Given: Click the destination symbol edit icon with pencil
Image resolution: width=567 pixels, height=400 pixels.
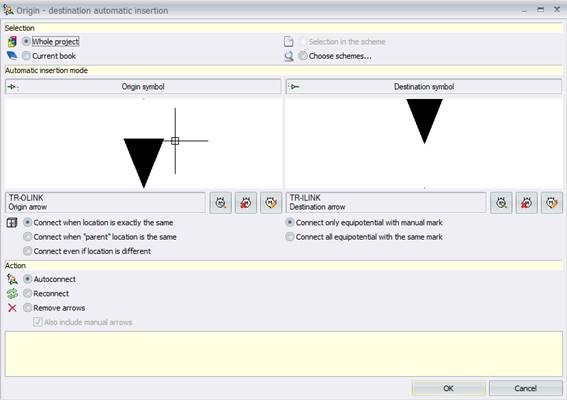Looking at the screenshot, I should 552,203.
